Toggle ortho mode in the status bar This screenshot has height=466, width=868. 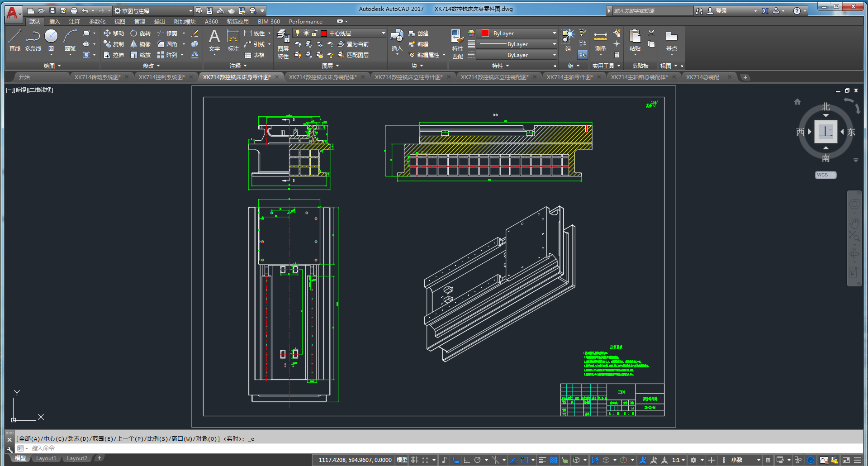pyautogui.click(x=467, y=460)
